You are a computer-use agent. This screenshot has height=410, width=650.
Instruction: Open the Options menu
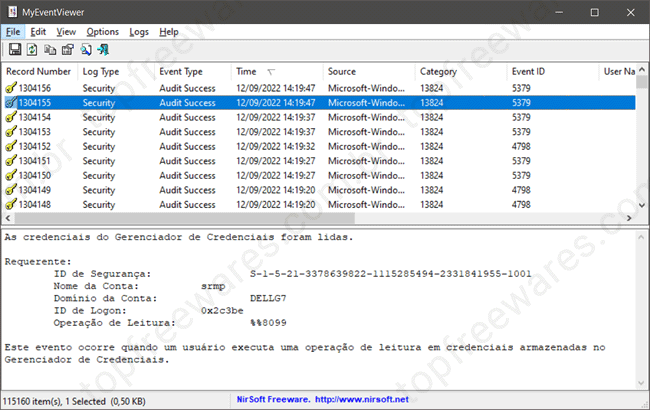point(102,31)
